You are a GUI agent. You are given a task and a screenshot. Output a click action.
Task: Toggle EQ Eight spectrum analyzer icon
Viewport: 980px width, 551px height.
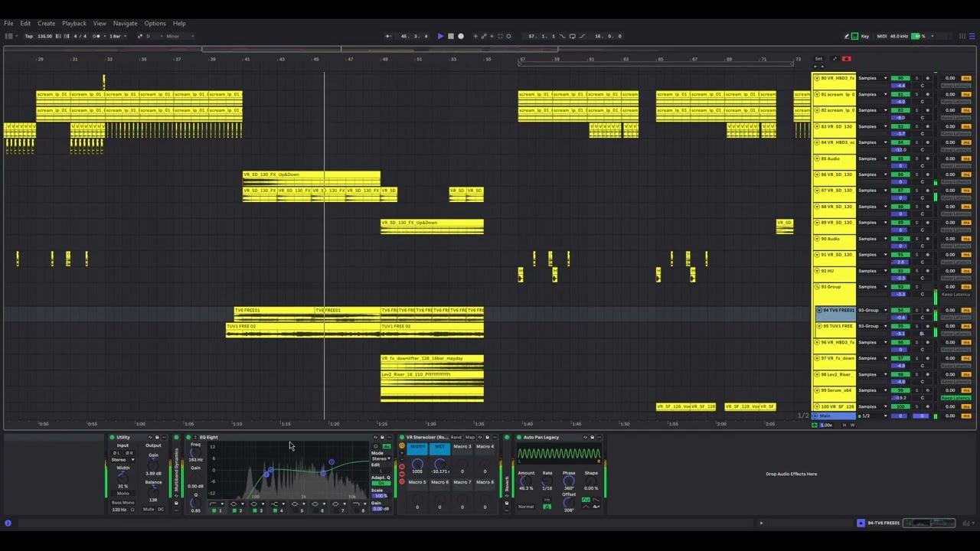[387, 446]
